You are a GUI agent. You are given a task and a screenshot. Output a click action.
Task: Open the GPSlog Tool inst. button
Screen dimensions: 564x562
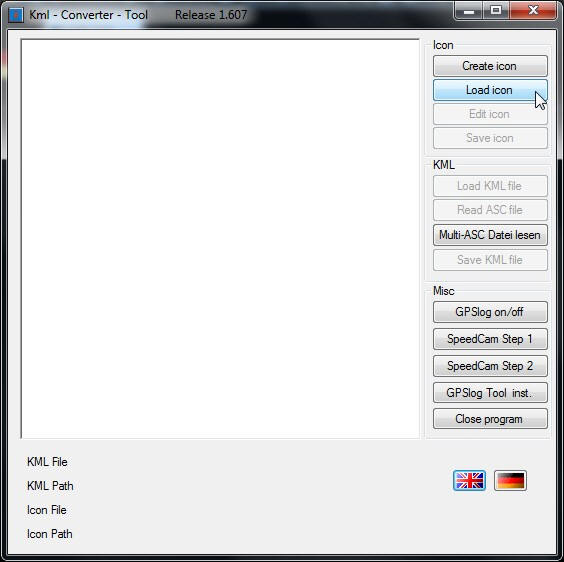tap(490, 393)
